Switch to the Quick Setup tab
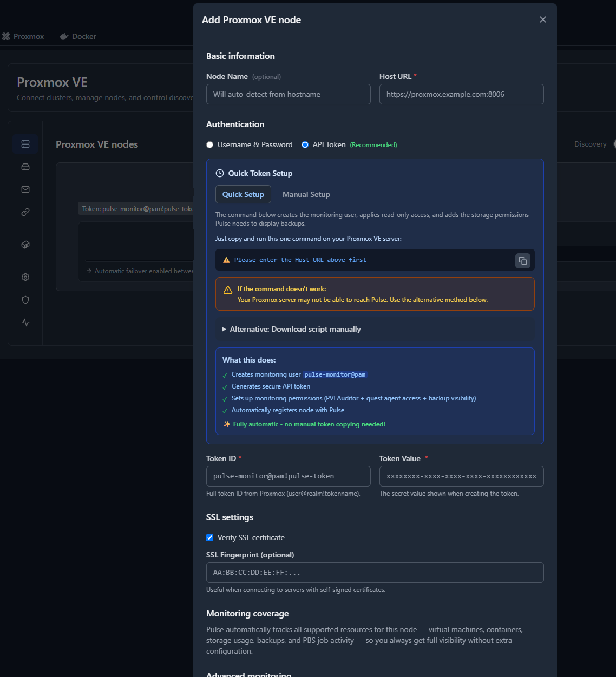The height and width of the screenshot is (677, 616). click(243, 194)
